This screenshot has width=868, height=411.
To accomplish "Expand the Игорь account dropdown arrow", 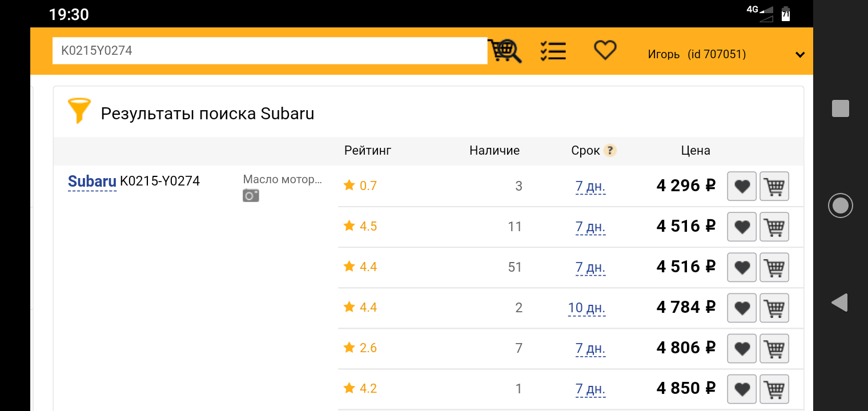I will click(800, 55).
